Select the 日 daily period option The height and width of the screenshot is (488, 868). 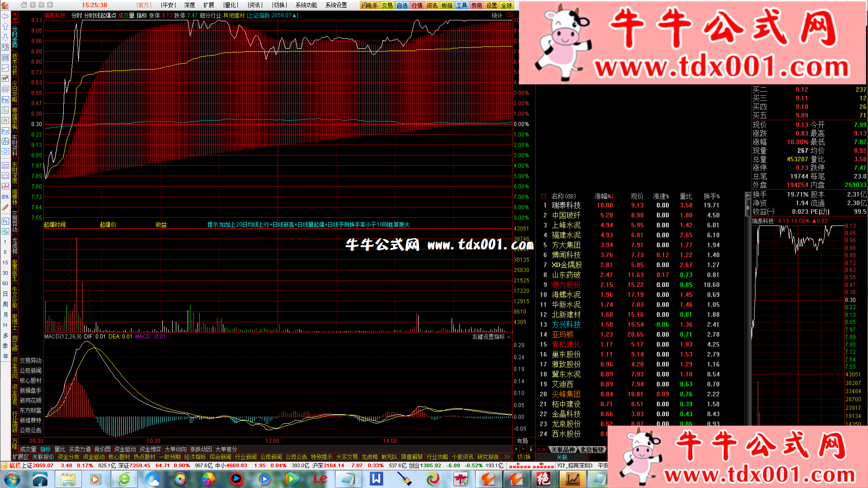5,294
